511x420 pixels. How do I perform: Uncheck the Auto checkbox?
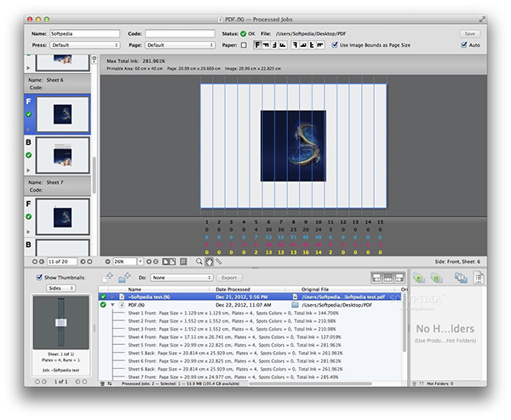coord(464,44)
